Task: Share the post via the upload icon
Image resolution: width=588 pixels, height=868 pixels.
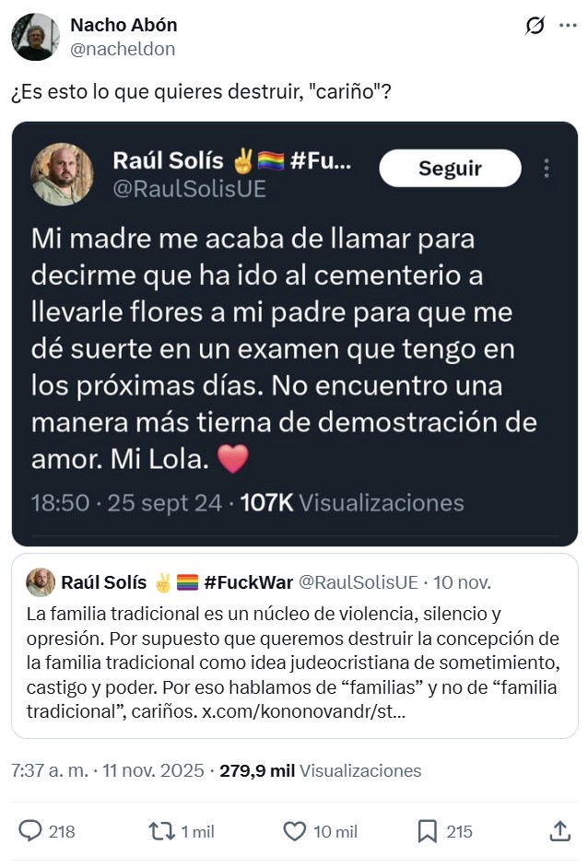Action: pos(560,831)
